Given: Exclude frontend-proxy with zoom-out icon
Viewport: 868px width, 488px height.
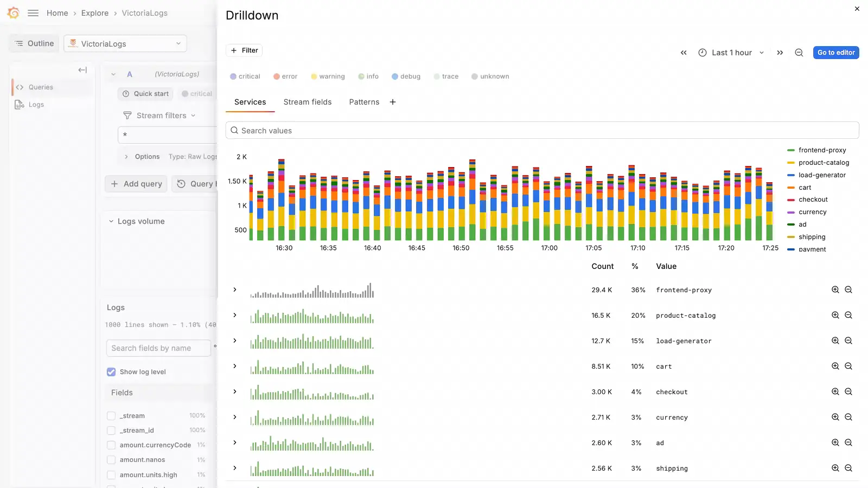Looking at the screenshot, I should (848, 290).
